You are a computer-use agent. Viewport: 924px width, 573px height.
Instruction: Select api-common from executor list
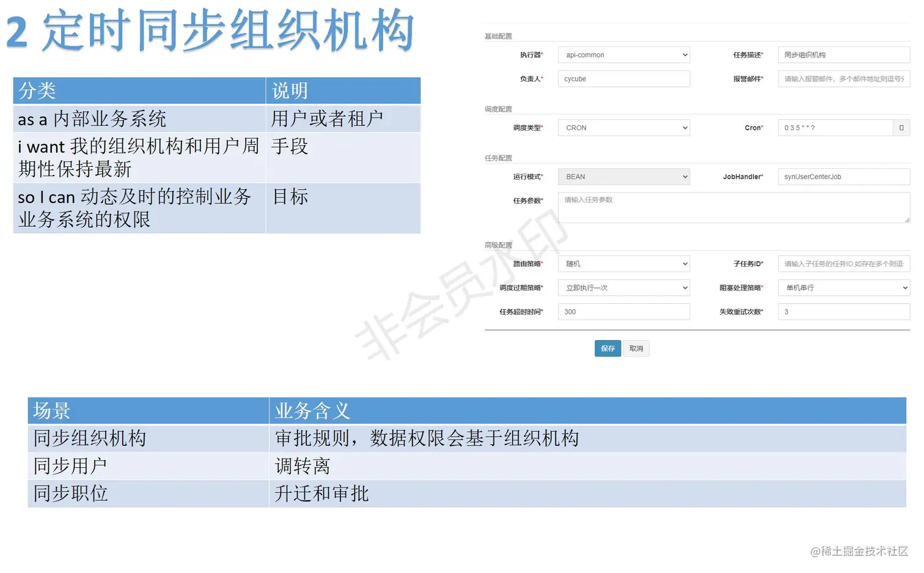[623, 54]
